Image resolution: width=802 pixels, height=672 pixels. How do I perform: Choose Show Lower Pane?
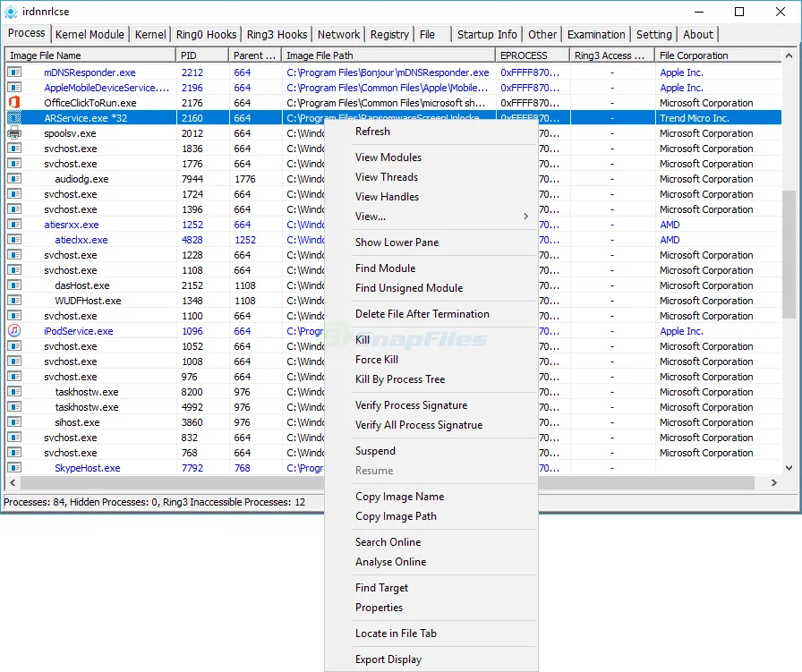click(x=431, y=242)
